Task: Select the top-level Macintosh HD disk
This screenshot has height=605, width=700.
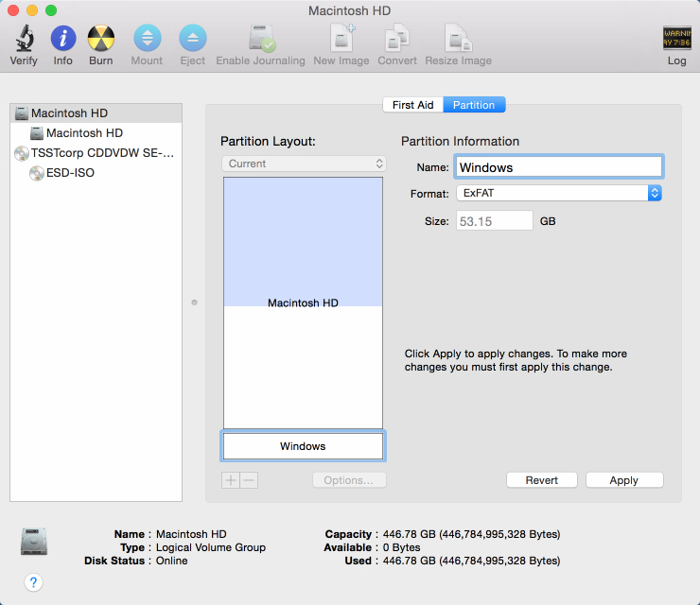Action: 96,113
